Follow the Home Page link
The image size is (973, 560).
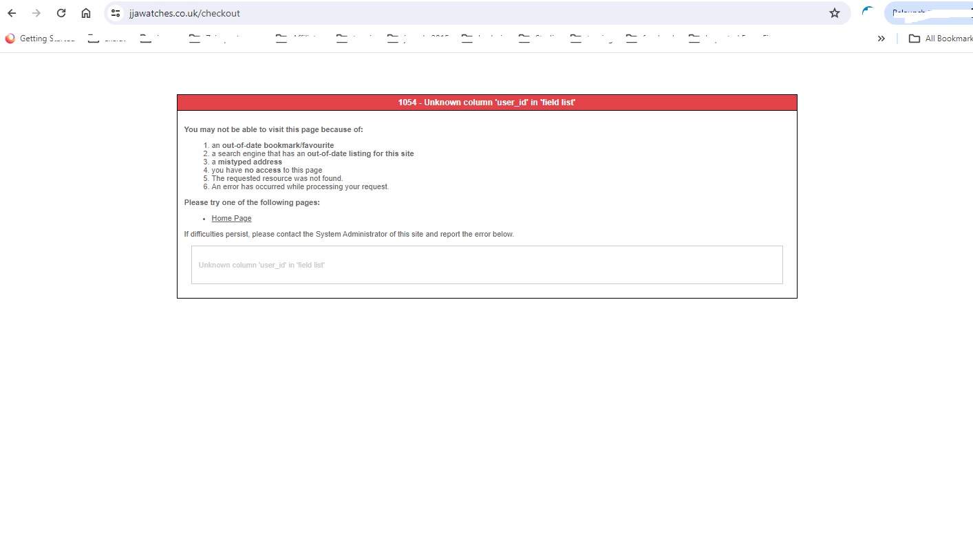click(231, 219)
